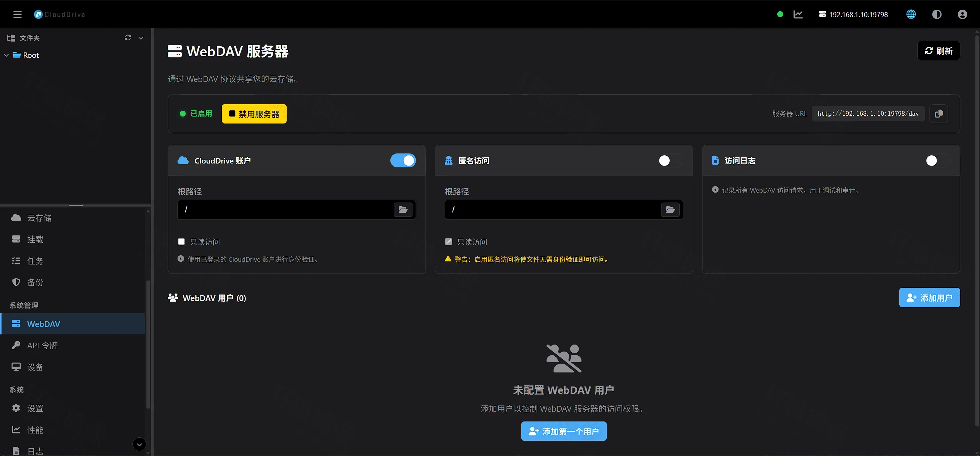
Task: Open 挂载 in the sidebar
Action: pyautogui.click(x=73, y=239)
